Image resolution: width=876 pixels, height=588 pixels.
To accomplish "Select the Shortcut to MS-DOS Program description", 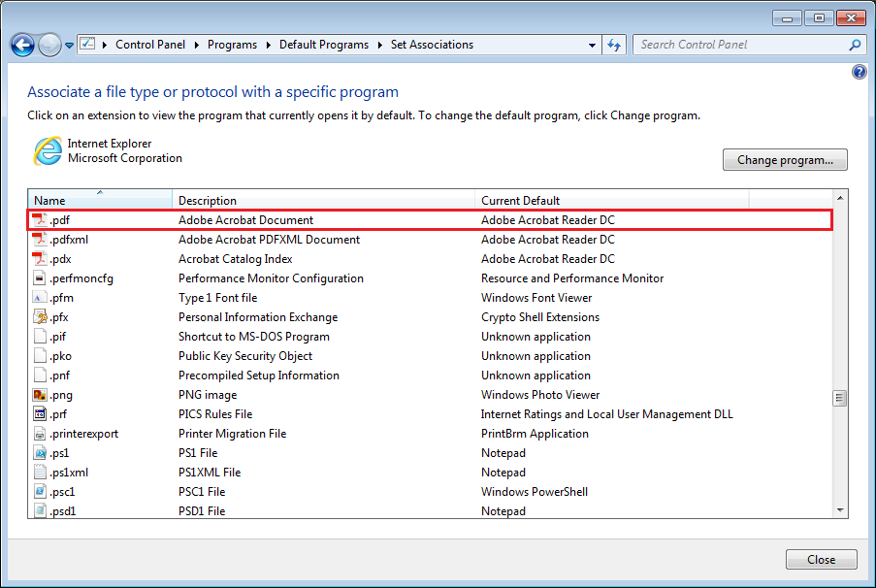I will pos(254,337).
